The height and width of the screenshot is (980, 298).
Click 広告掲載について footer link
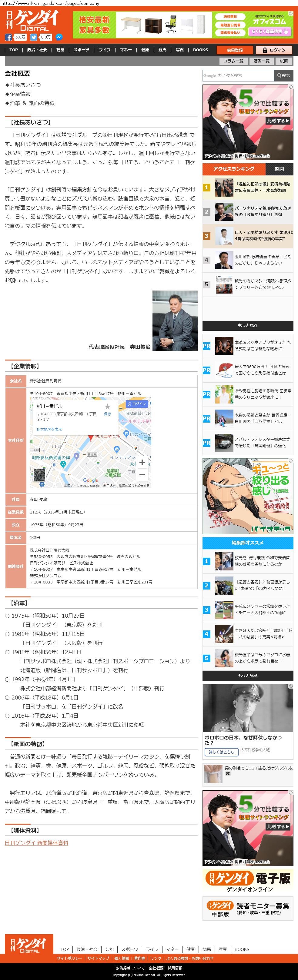pyautogui.click(x=130, y=968)
